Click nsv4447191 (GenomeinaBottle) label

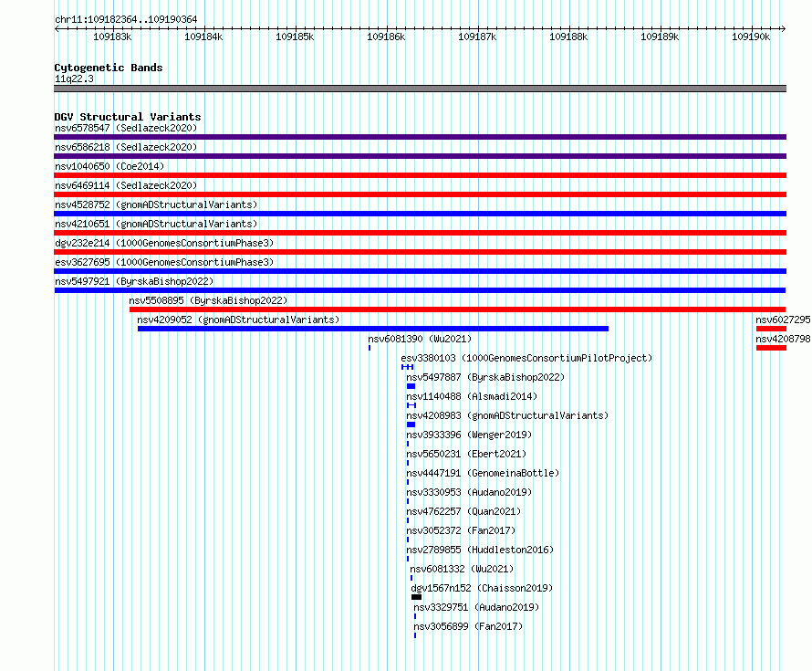[x=483, y=473]
